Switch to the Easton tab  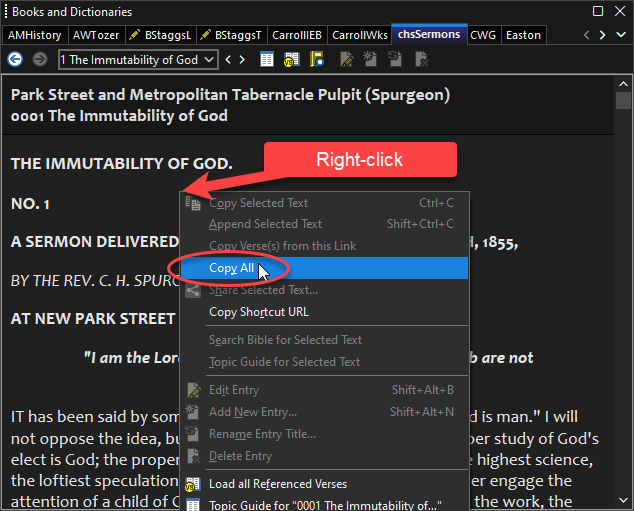(524, 35)
